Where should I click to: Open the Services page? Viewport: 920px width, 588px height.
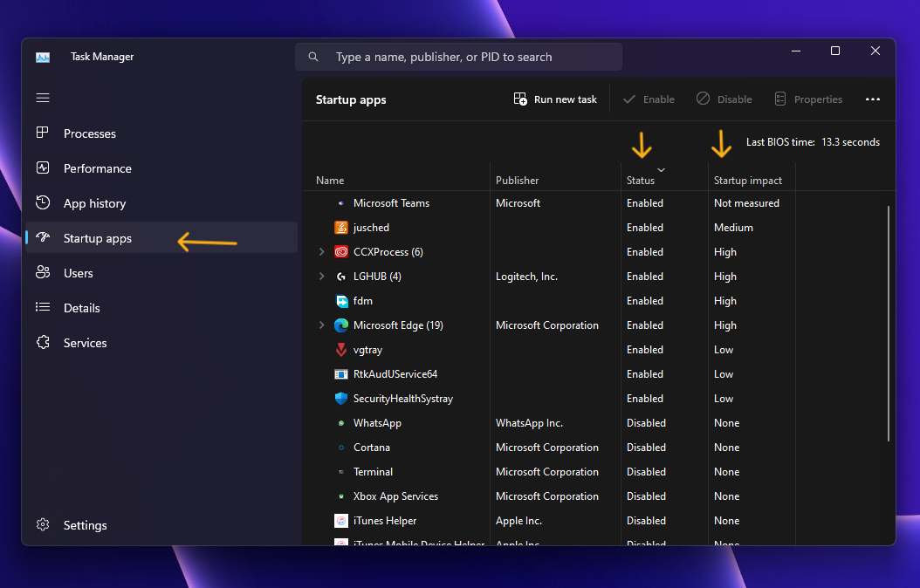pyautogui.click(x=161, y=342)
